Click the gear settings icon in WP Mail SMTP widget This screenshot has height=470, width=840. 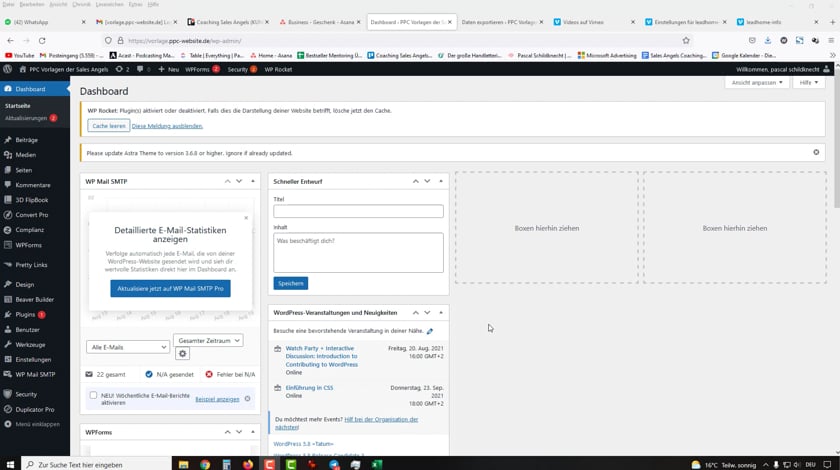182,354
